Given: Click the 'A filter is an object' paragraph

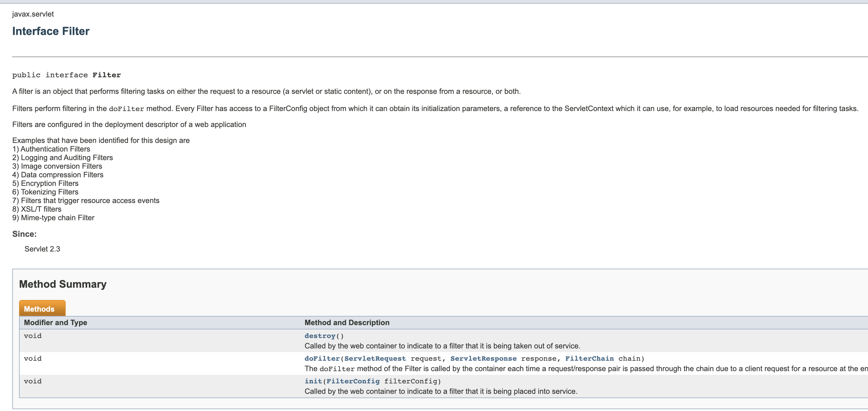Looking at the screenshot, I should (266, 91).
